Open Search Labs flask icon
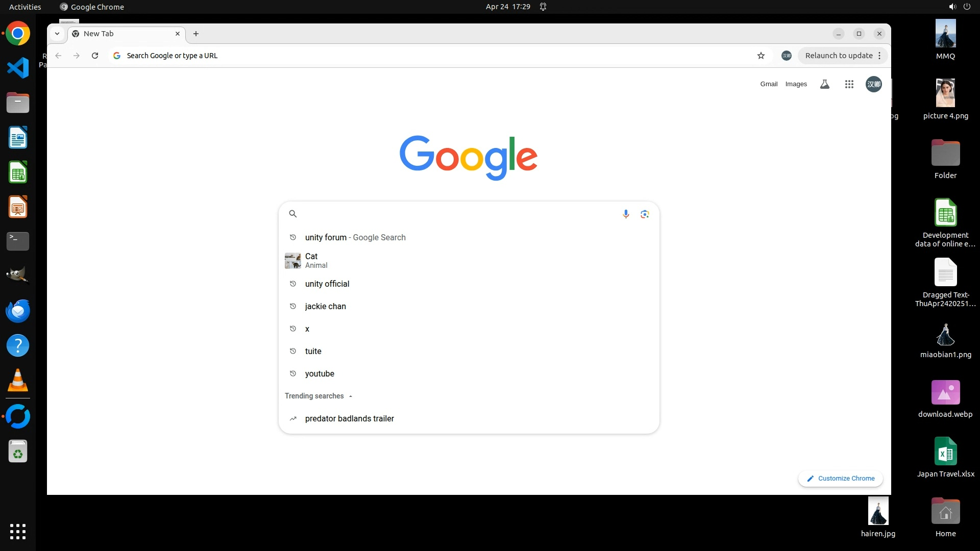Screen dimensions: 980x551 825,84
